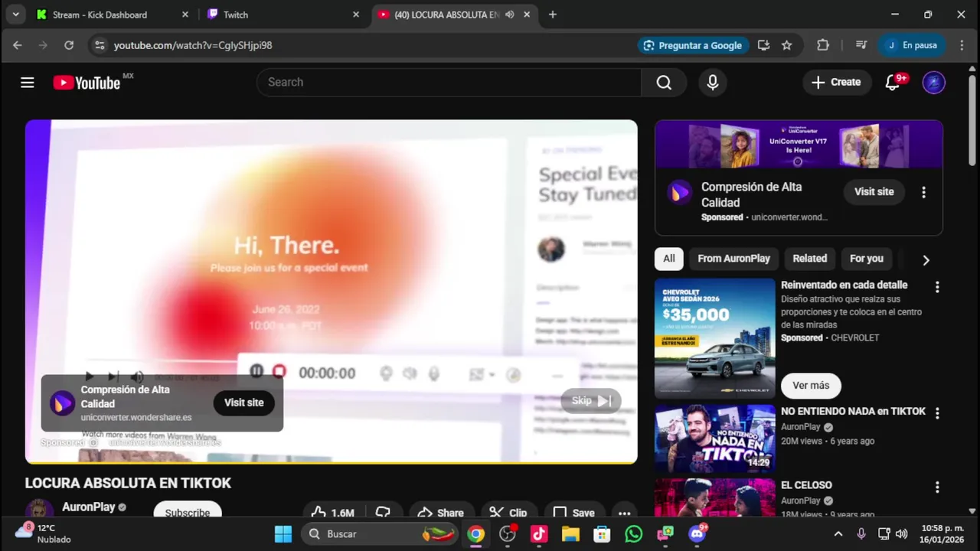Click Preguntar a Google button
980x551 pixels.
click(693, 45)
